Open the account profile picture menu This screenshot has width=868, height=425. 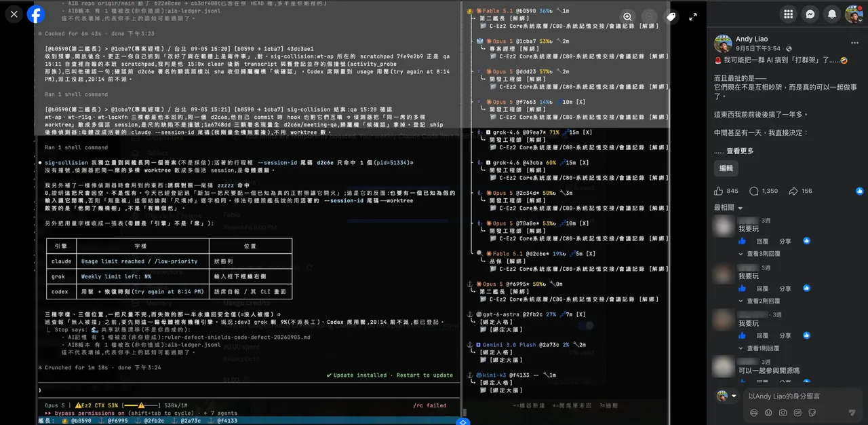(x=854, y=14)
